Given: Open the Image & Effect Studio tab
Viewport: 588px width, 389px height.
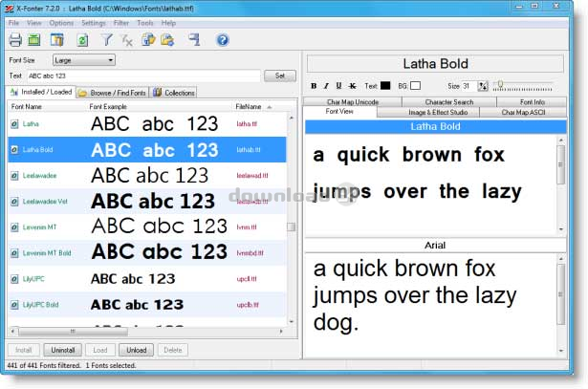Looking at the screenshot, I should click(x=436, y=112).
